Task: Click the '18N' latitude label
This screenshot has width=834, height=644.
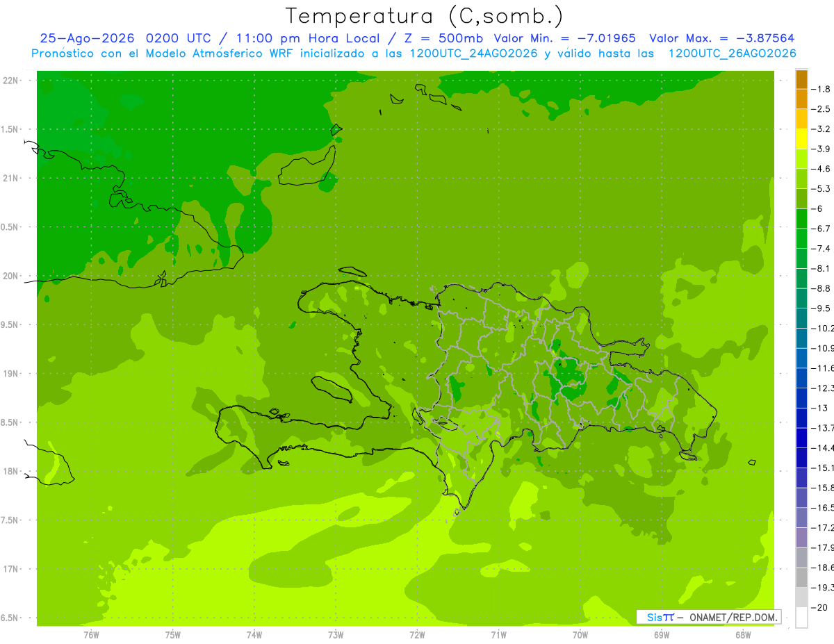Action: (x=12, y=471)
